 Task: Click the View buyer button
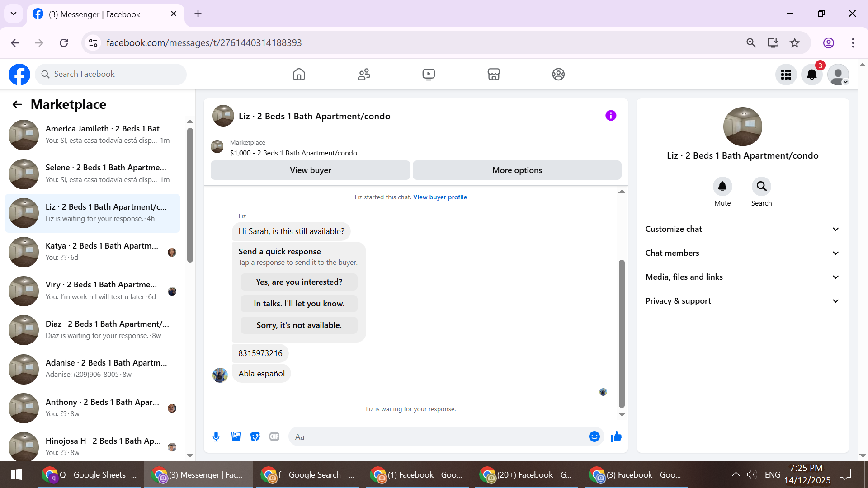(310, 170)
